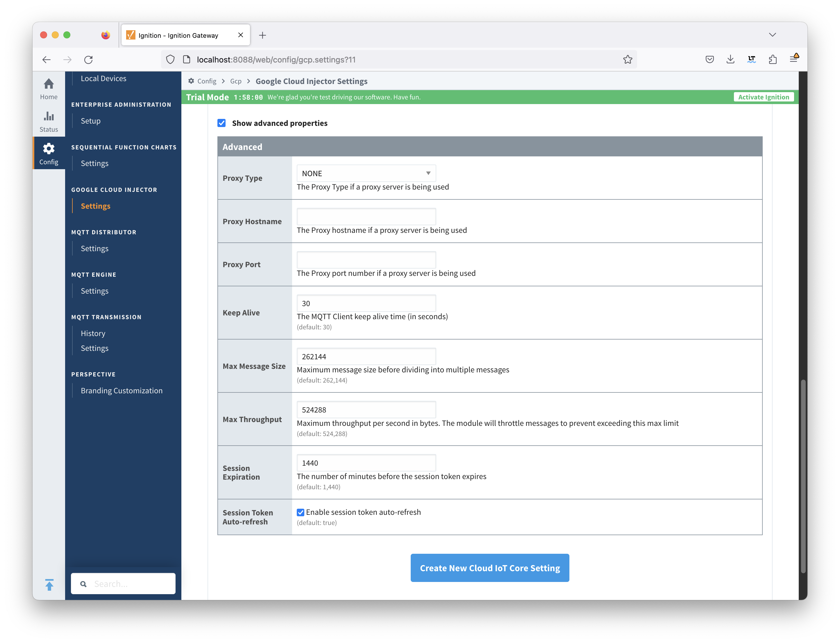Open Firefox hamburger application menu
Image resolution: width=840 pixels, height=643 pixels.
[793, 59]
